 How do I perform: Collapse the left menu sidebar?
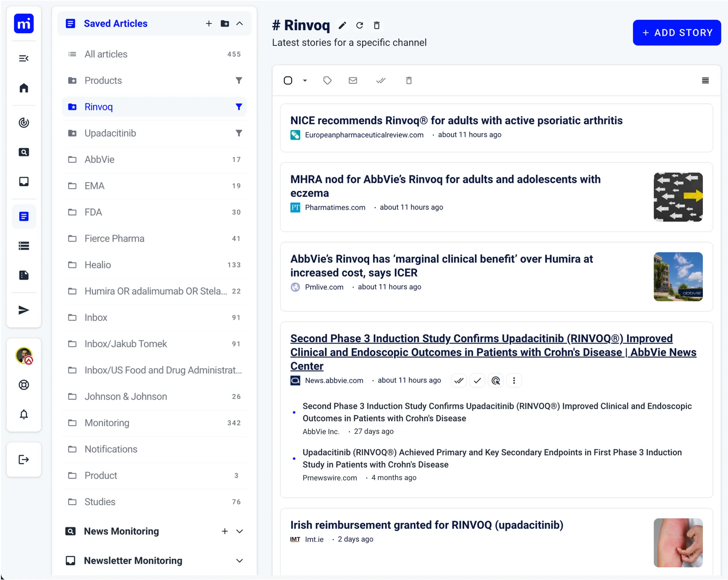pos(24,58)
